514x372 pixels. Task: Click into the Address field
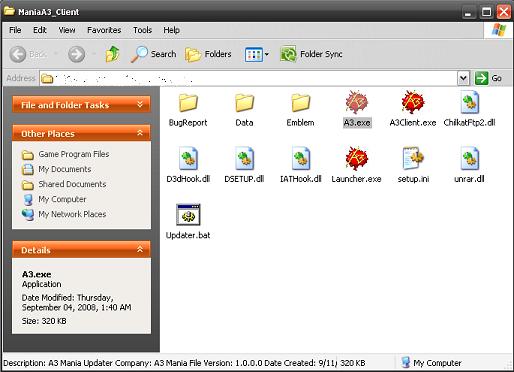248,78
